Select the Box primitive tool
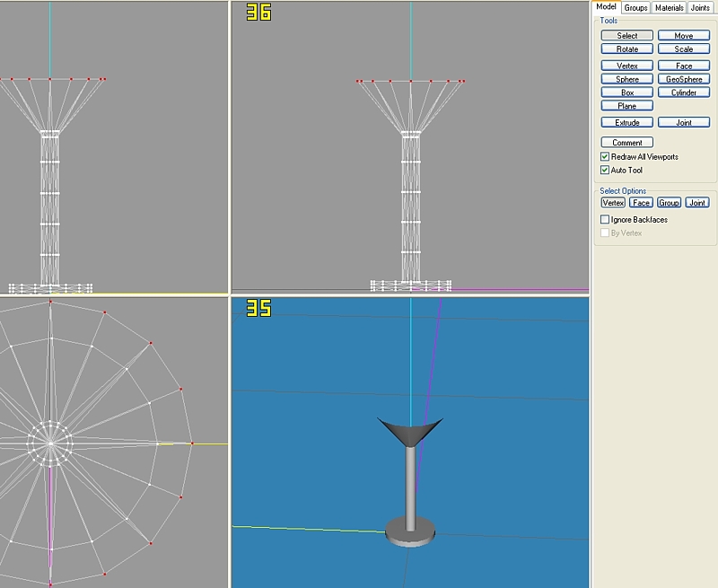Viewport: 718px width, 588px height. click(x=627, y=92)
